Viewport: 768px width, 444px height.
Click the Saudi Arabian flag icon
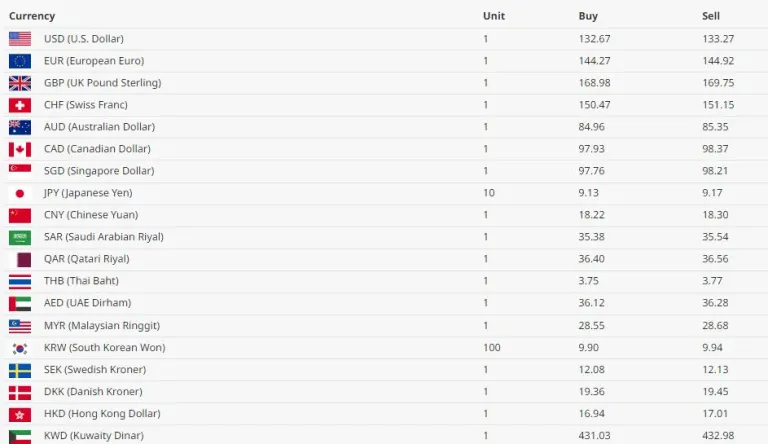point(20,237)
